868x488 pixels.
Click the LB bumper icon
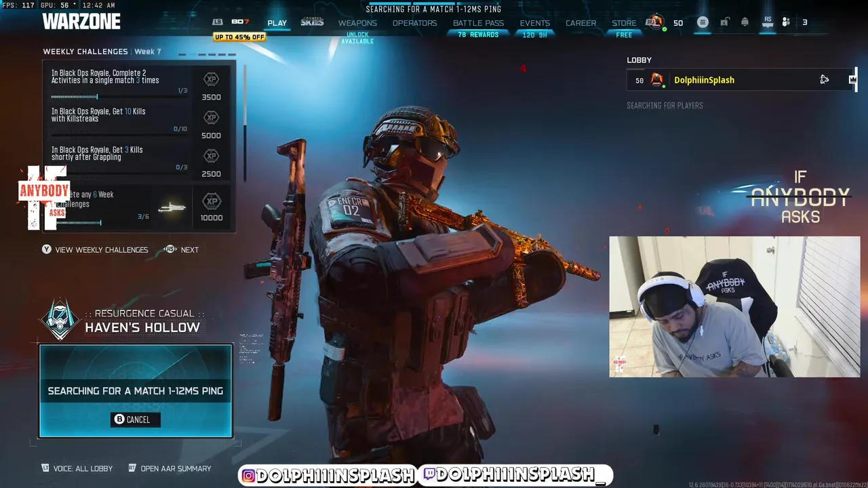tap(218, 22)
